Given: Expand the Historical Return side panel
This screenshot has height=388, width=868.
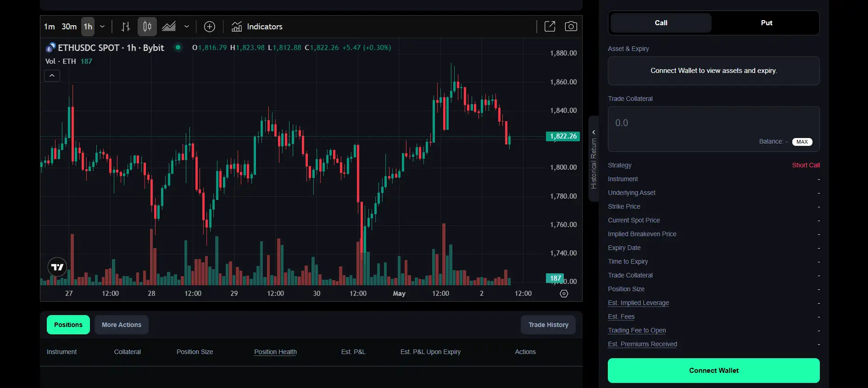Looking at the screenshot, I should 594,158.
